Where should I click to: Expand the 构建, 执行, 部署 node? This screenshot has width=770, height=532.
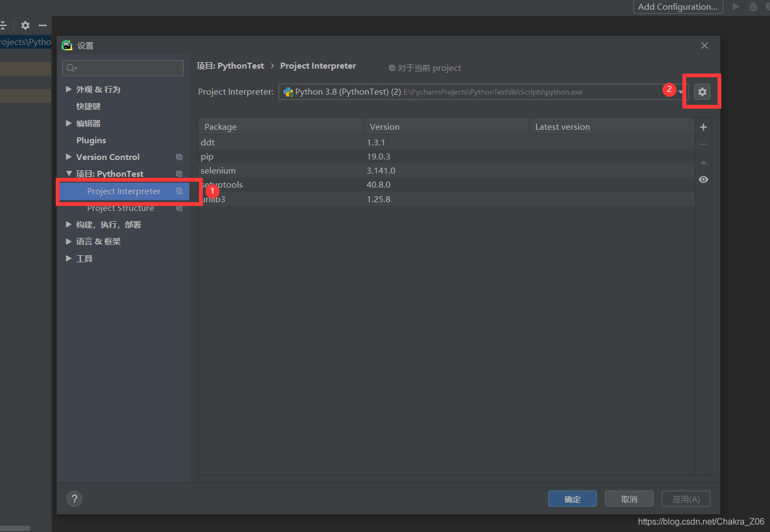[69, 224]
